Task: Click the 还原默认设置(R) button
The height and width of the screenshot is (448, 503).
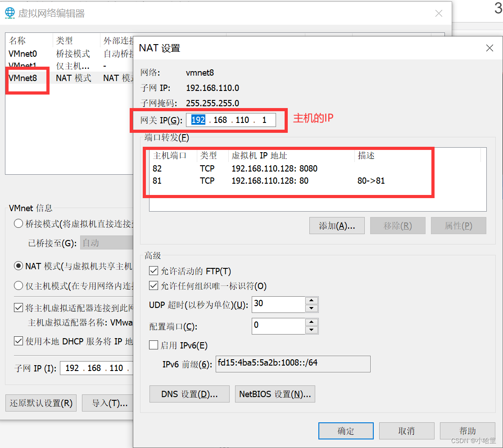Action: pos(41,403)
